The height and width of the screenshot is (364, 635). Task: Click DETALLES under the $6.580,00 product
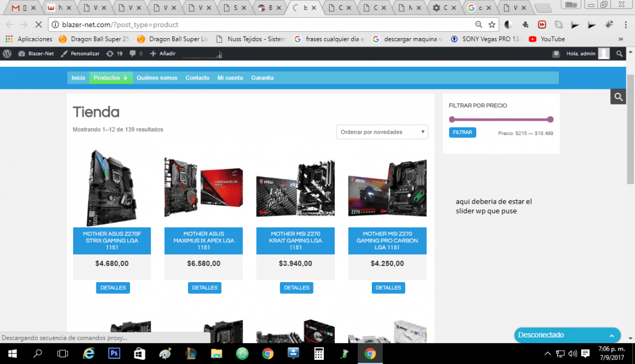(204, 288)
